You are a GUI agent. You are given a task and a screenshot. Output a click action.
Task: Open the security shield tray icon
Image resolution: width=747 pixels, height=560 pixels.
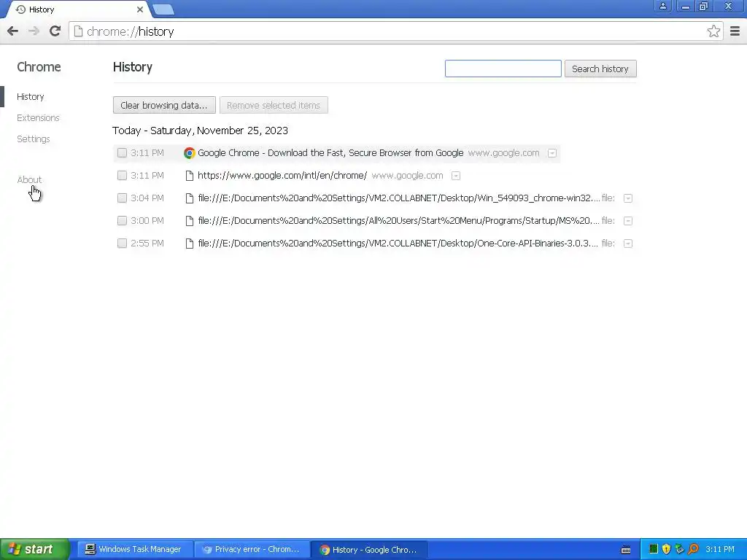coord(667,549)
